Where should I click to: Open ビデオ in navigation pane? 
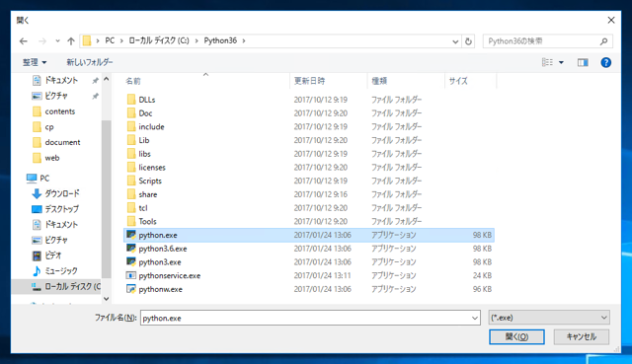tap(52, 255)
